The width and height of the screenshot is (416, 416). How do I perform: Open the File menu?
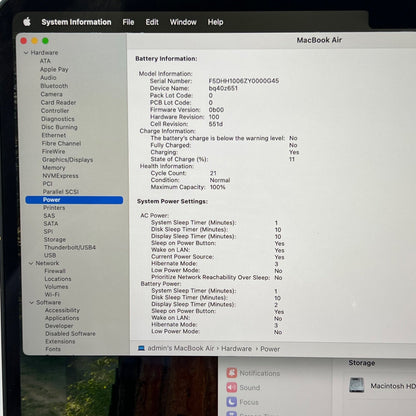(128, 22)
